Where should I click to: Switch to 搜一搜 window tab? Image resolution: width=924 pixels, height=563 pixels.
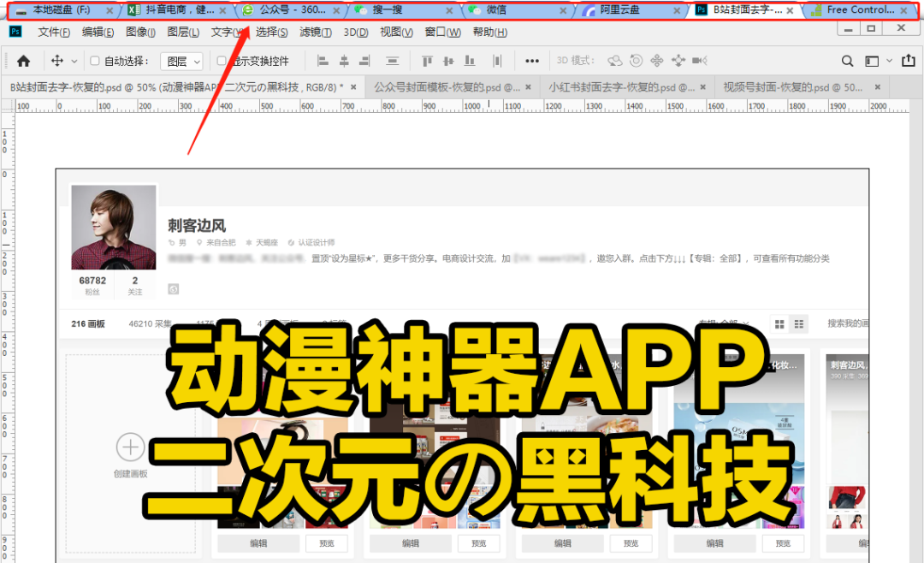[403, 10]
